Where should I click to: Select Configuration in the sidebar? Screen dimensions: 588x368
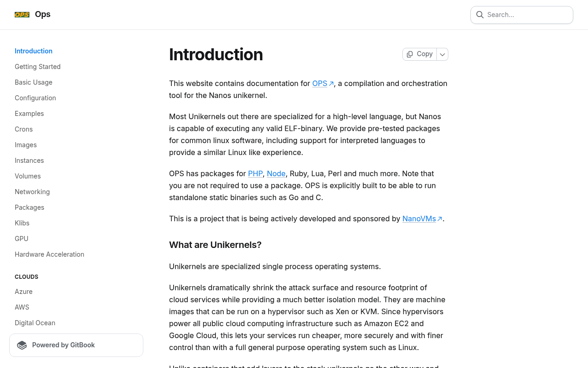[x=35, y=98]
